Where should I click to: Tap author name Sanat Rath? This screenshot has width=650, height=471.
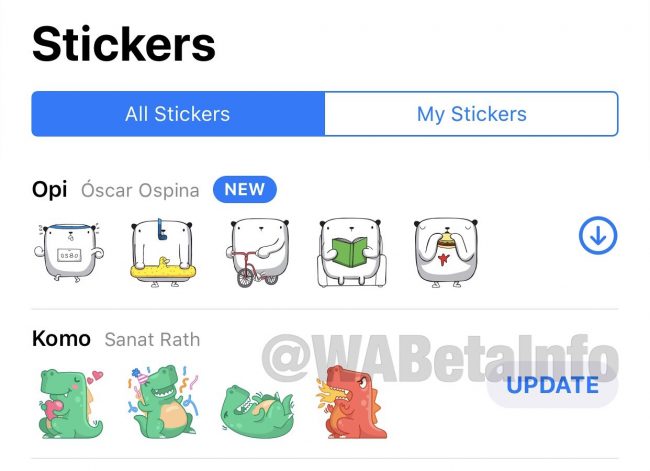tap(152, 340)
